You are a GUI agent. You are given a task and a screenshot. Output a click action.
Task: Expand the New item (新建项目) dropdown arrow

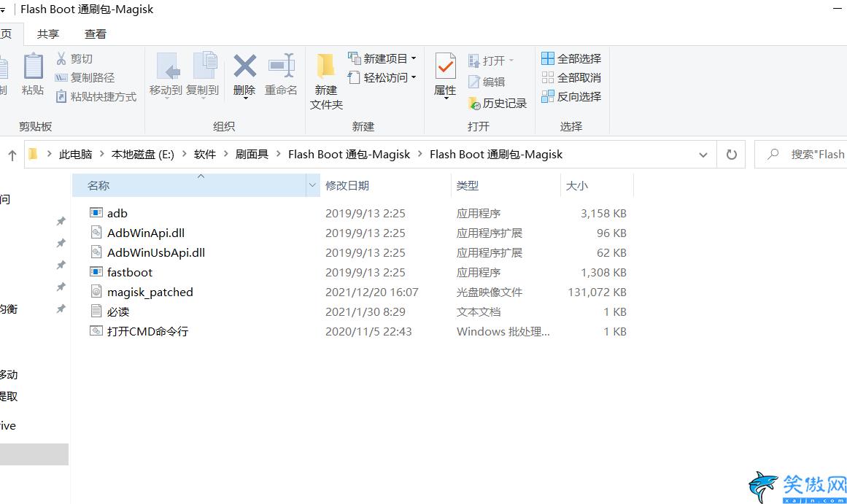pyautogui.click(x=414, y=58)
